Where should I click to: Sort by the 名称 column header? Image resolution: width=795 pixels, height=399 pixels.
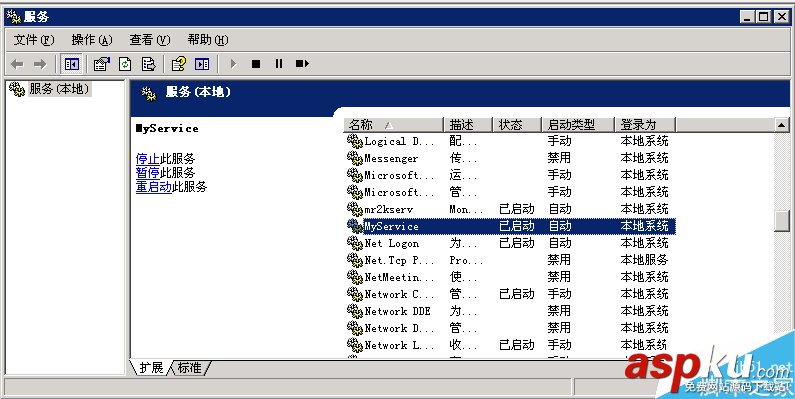click(393, 124)
